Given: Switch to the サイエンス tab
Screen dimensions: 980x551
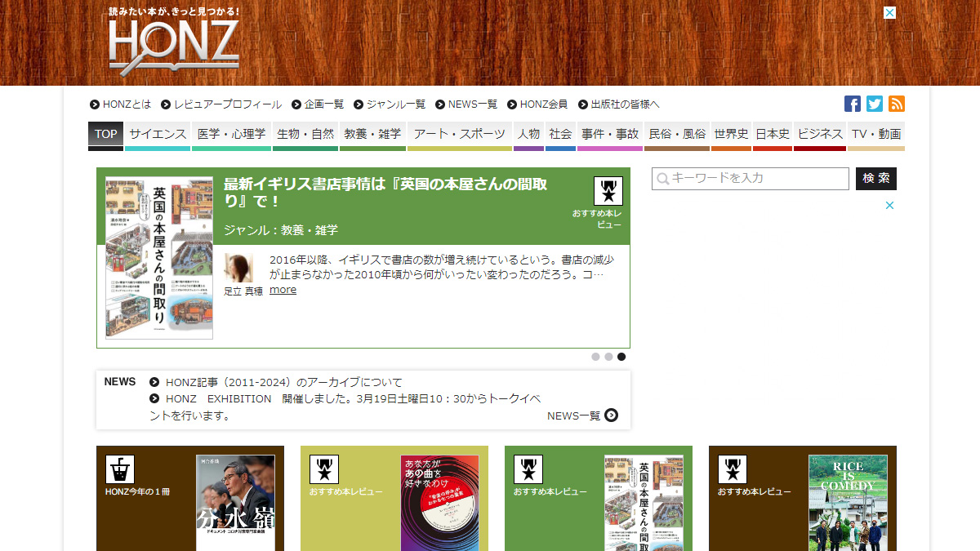Looking at the screenshot, I should 157,134.
